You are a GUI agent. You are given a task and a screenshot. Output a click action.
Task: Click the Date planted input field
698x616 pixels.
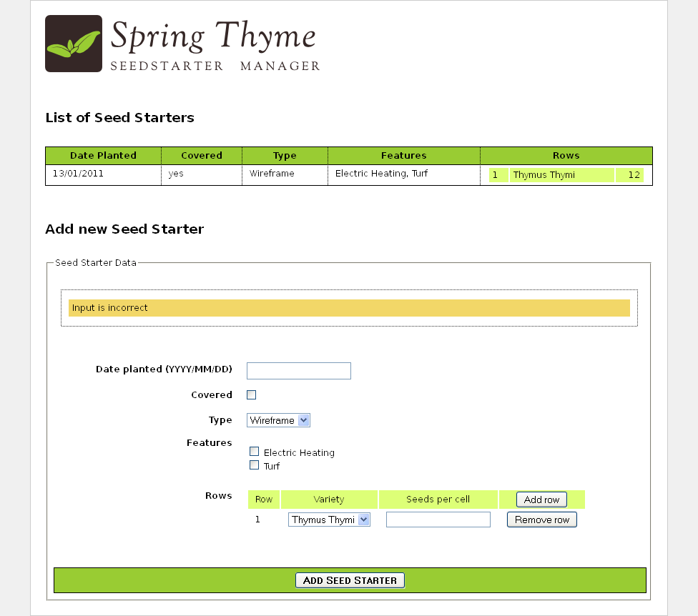click(x=298, y=370)
